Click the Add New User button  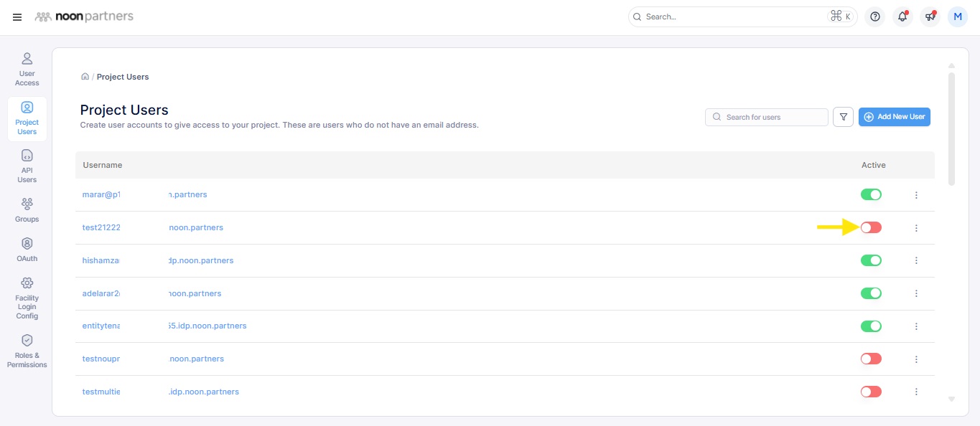click(x=894, y=117)
